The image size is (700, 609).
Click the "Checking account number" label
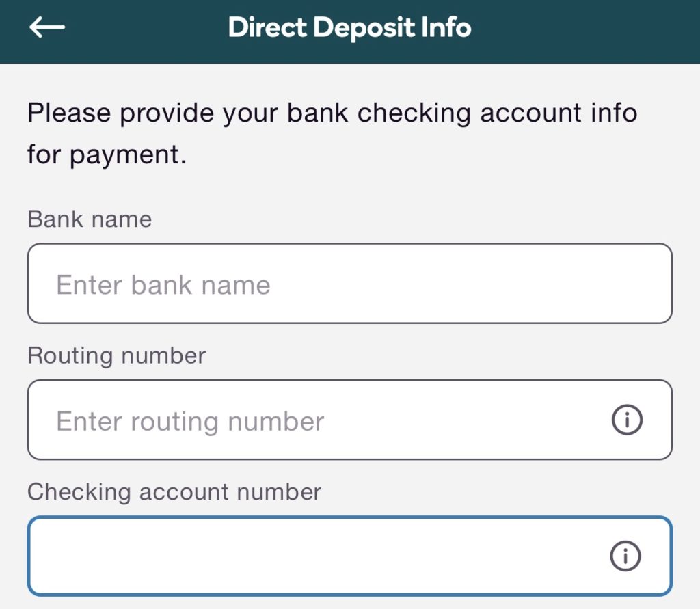point(174,492)
